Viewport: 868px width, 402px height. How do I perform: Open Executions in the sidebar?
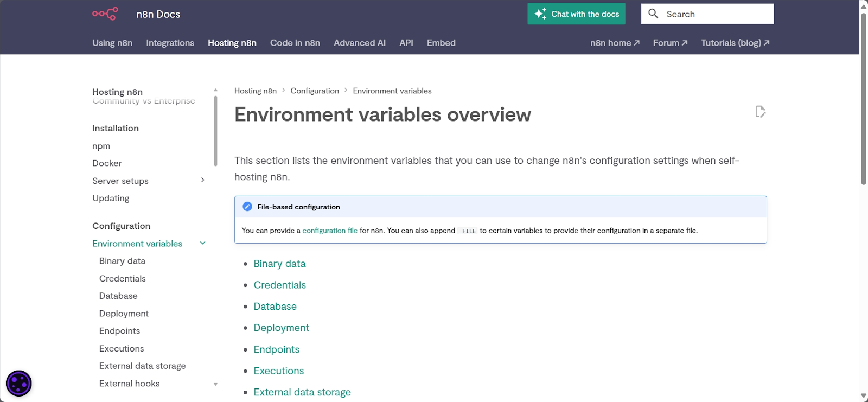click(x=122, y=348)
